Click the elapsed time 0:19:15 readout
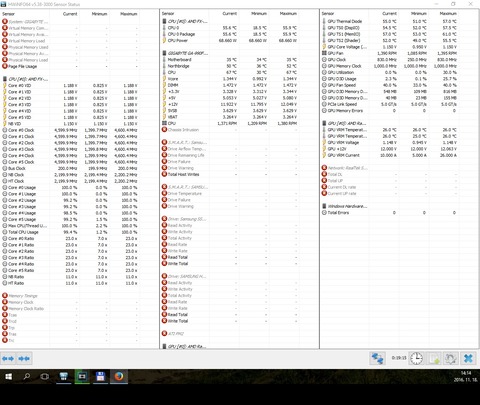Screen dimensions: 480x405 click(x=399, y=358)
